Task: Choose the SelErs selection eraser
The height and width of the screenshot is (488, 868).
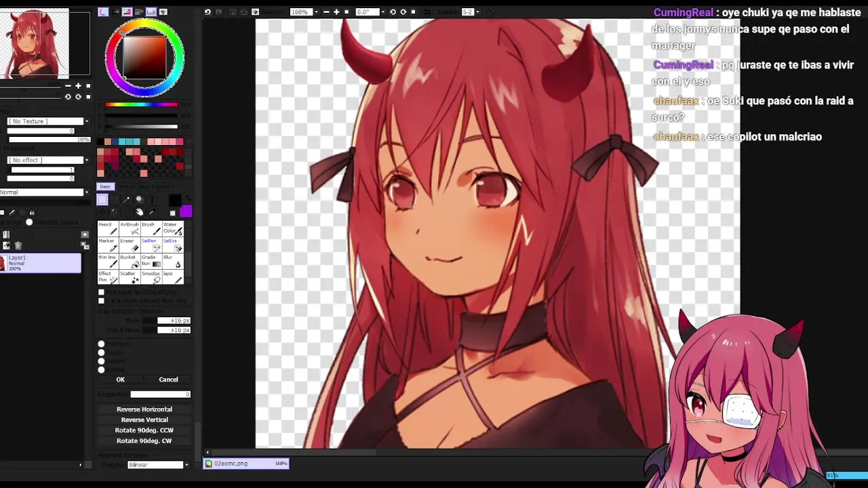Action: pyautogui.click(x=173, y=245)
